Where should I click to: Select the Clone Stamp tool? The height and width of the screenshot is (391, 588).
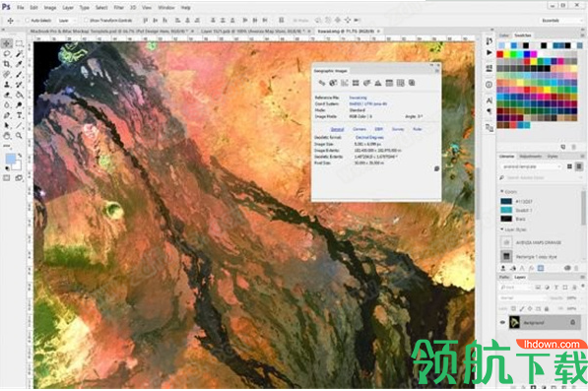[x=7, y=85]
